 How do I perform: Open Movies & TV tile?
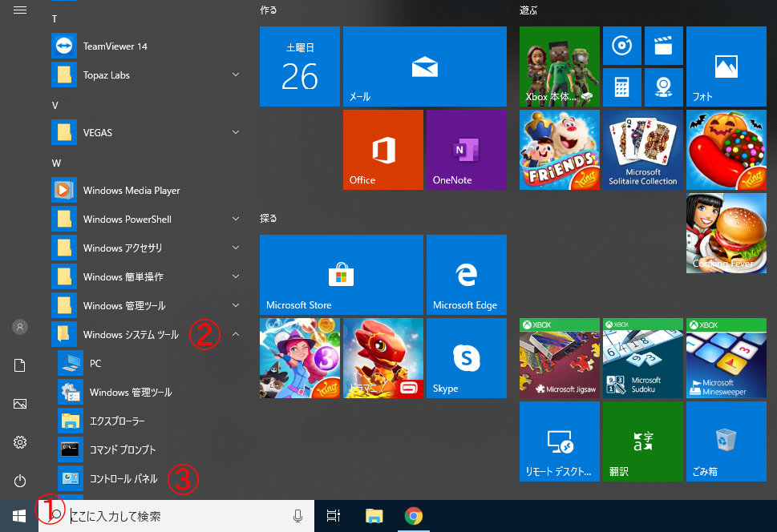(663, 46)
